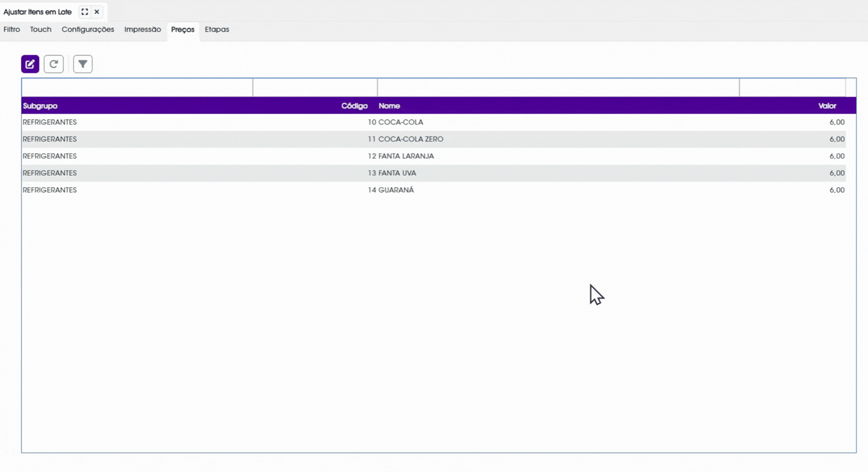Click the 6,00 value for GUARANÁ
The height and width of the screenshot is (472, 868).
(837, 190)
